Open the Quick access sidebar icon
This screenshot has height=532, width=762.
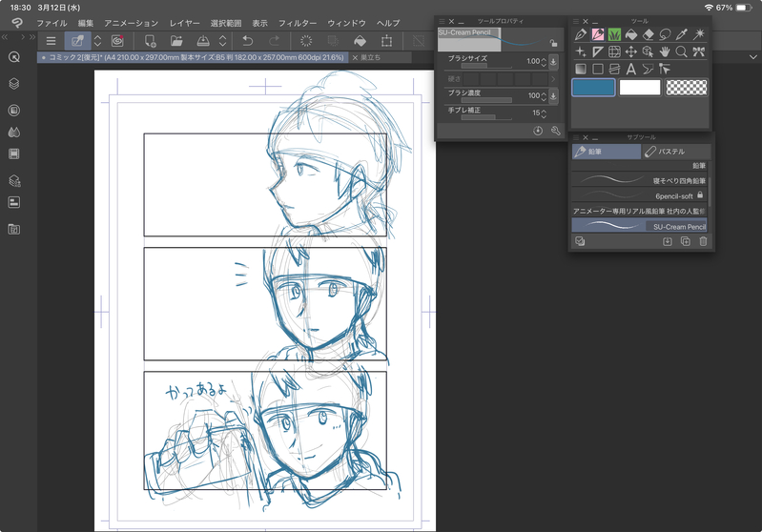pos(14,57)
